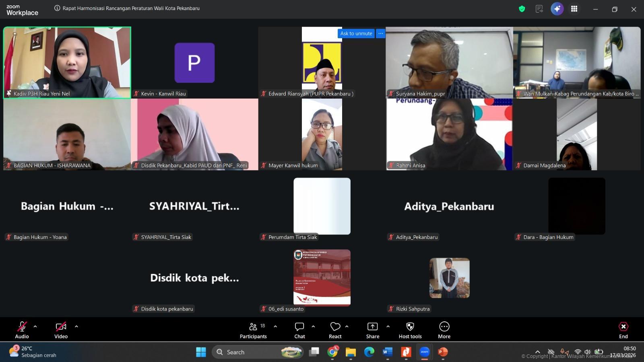Viewport: 644px width, 362px height.
Task: Click the React heart icon
Action: [x=335, y=330]
